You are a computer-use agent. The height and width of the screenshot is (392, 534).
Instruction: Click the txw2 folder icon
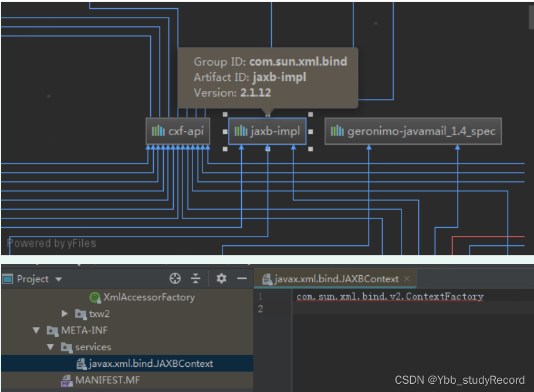81,314
